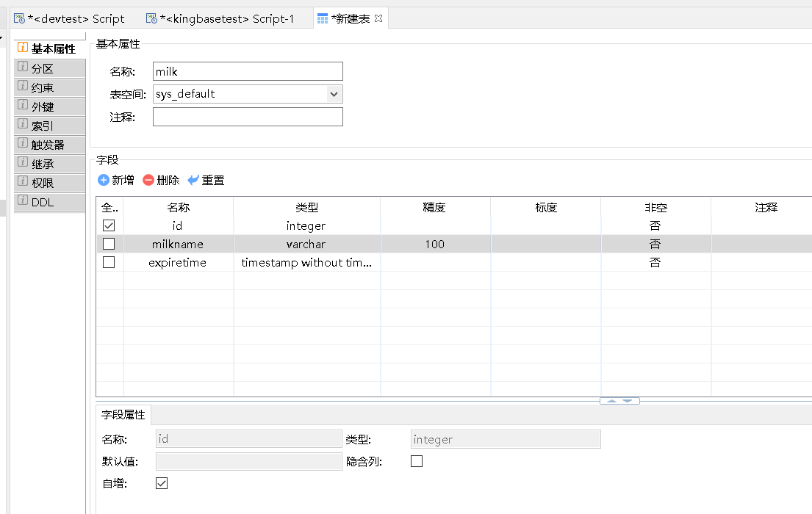Click the 重置 reset arrow icon

coord(193,180)
